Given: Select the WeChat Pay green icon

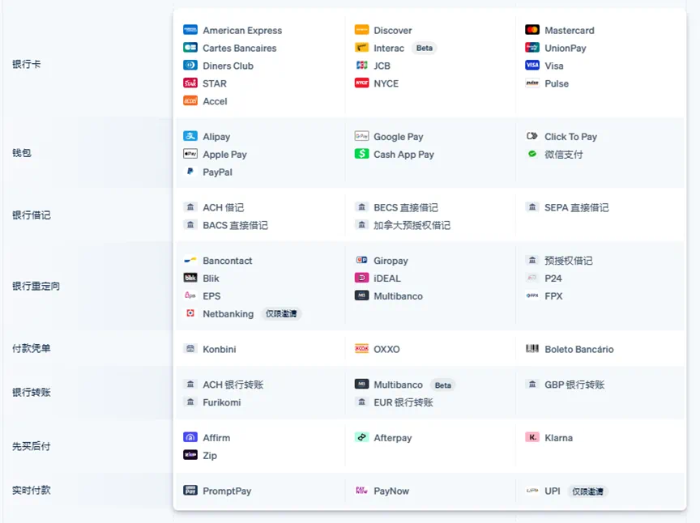Looking at the screenshot, I should 532,154.
